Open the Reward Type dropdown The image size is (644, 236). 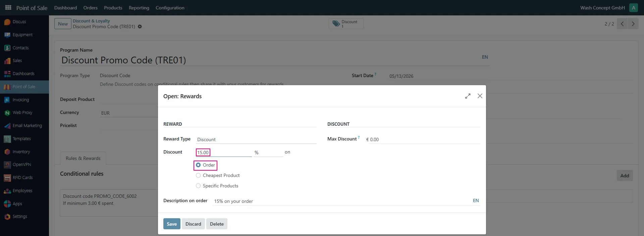[x=256, y=139]
